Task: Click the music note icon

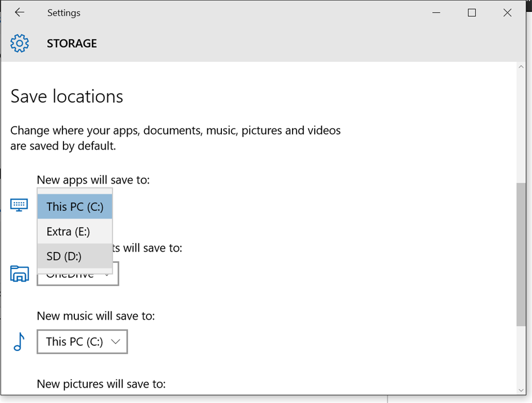Action: tap(19, 342)
